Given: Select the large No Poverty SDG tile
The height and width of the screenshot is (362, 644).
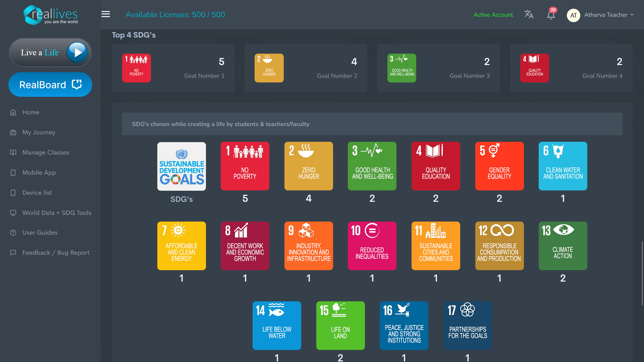Looking at the screenshot, I should [245, 166].
